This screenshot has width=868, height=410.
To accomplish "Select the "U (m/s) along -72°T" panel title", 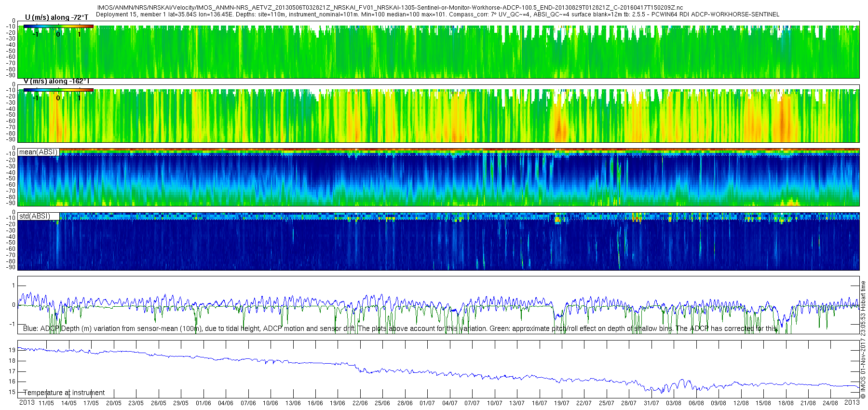I will tap(56, 17).
